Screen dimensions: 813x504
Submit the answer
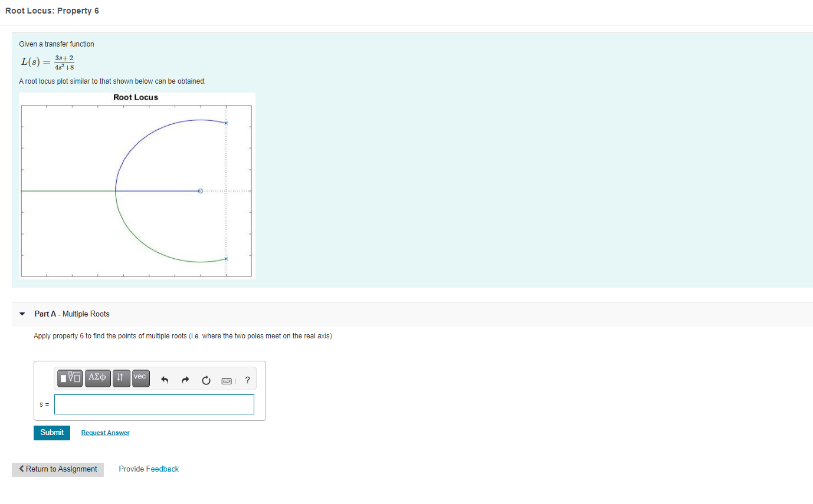click(x=52, y=433)
